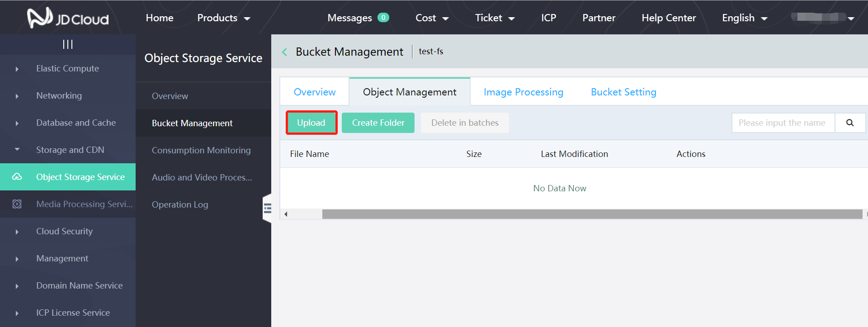The width and height of the screenshot is (868, 327).
Task: Open the Products dropdown menu
Action: point(224,18)
